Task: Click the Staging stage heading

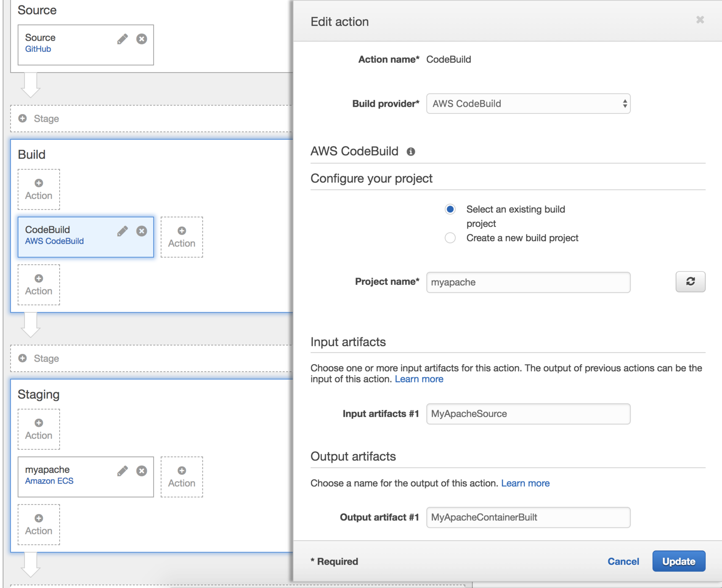Action: (38, 395)
